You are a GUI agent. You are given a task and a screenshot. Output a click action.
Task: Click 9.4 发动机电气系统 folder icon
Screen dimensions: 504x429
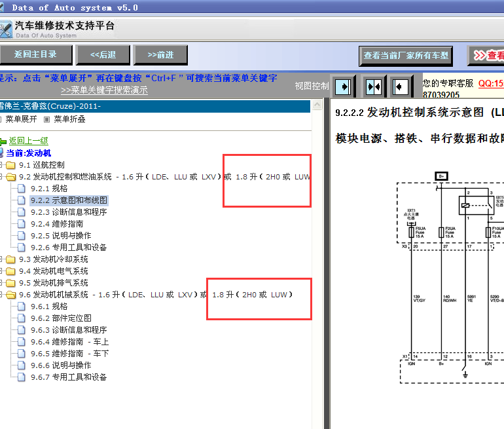coord(10,271)
